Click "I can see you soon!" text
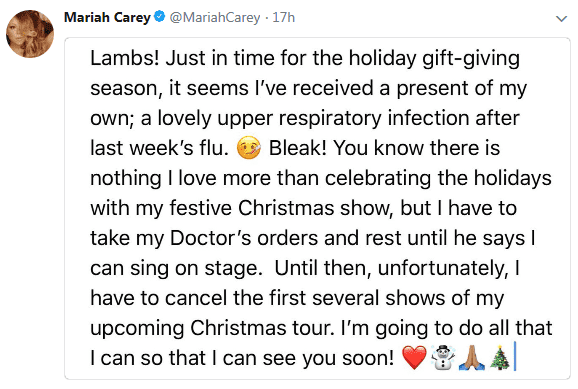Screen dimensions: 578x389 click(303, 358)
